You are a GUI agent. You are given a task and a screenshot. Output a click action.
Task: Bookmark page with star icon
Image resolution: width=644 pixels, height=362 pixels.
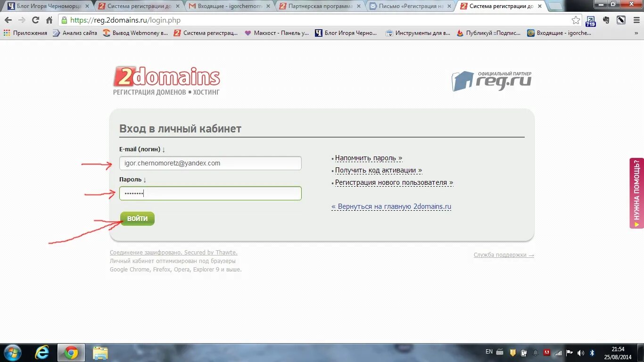pos(576,20)
